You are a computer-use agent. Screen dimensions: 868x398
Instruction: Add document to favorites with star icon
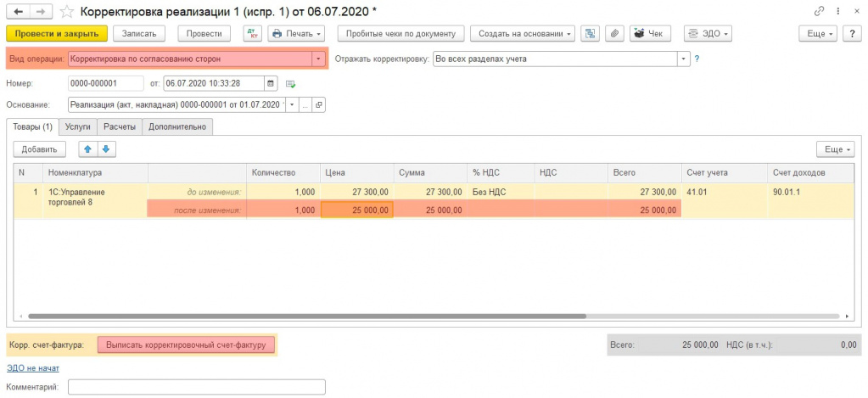[66, 11]
